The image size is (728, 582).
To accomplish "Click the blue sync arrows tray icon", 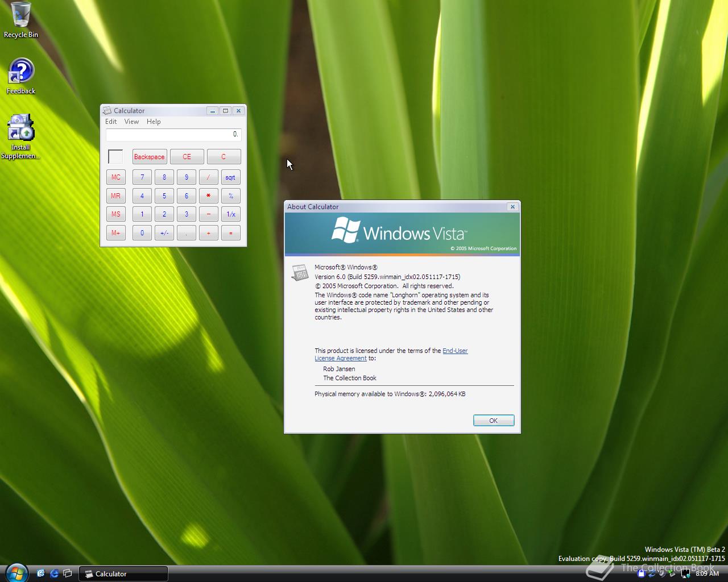I will point(652,573).
